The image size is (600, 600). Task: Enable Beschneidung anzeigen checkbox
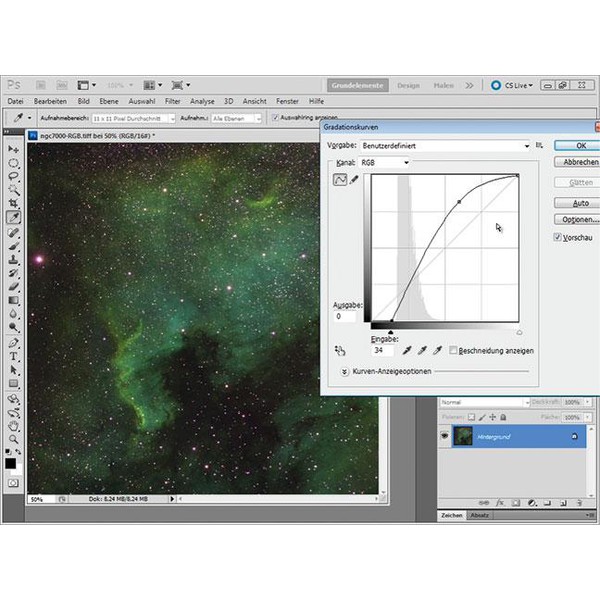[x=454, y=351]
